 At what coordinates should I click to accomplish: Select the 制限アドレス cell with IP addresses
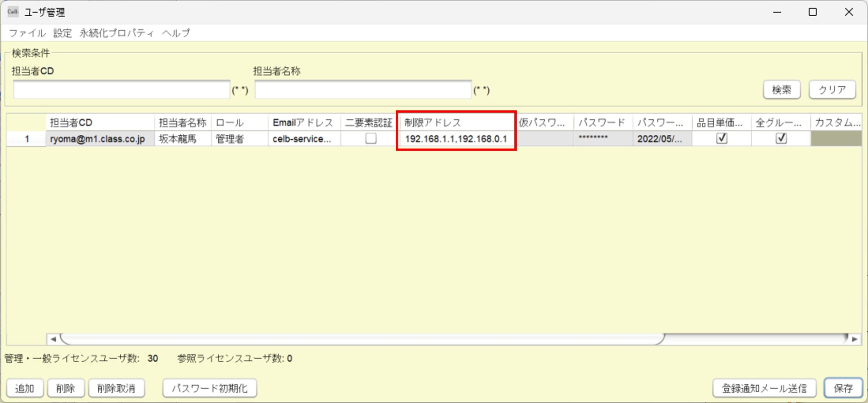coord(456,139)
